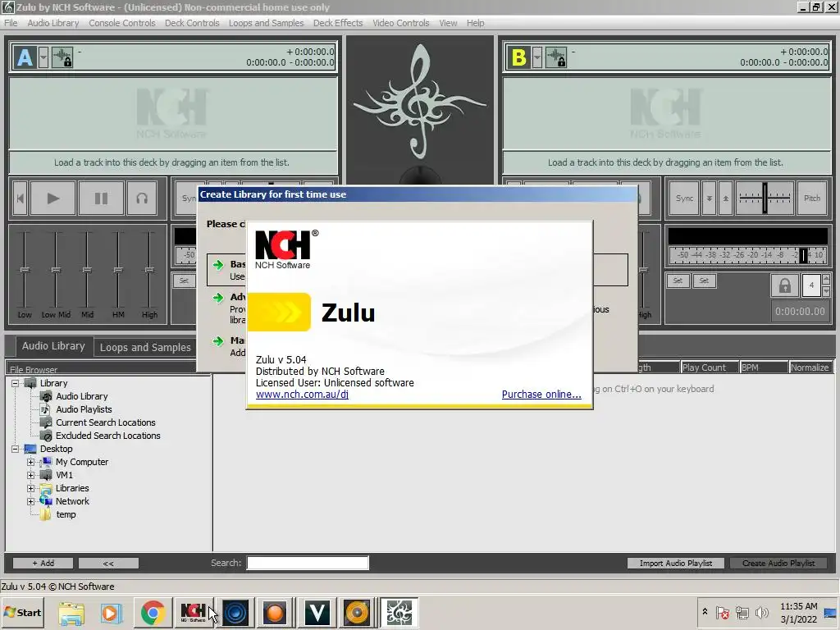Open the Help menu

pos(475,23)
